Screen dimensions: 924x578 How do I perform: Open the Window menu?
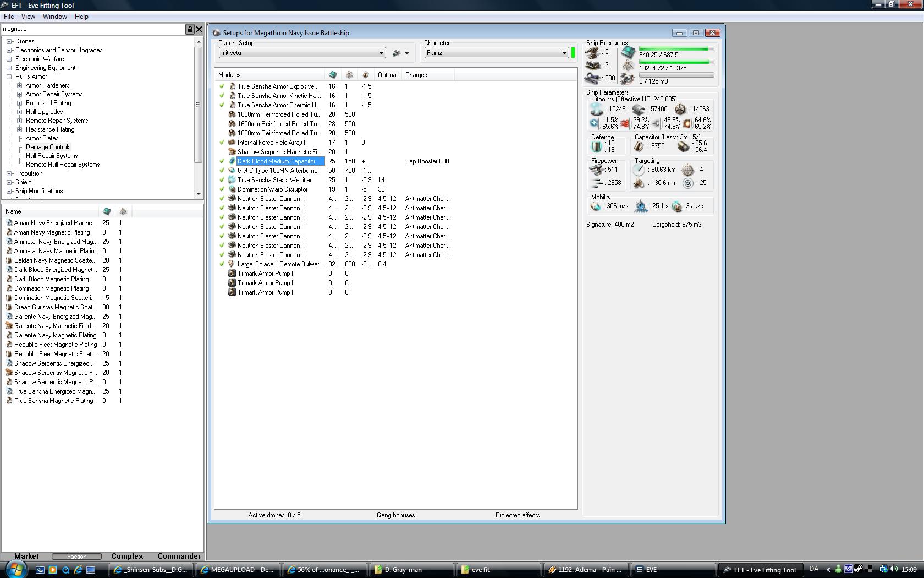55,17
